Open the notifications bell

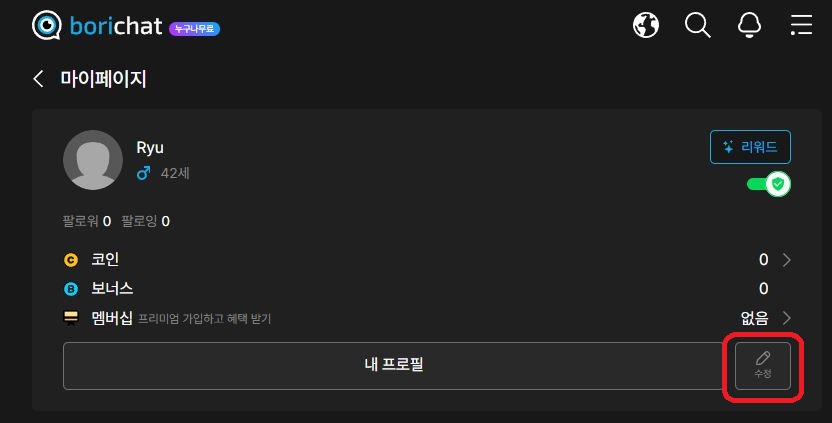coord(749,25)
